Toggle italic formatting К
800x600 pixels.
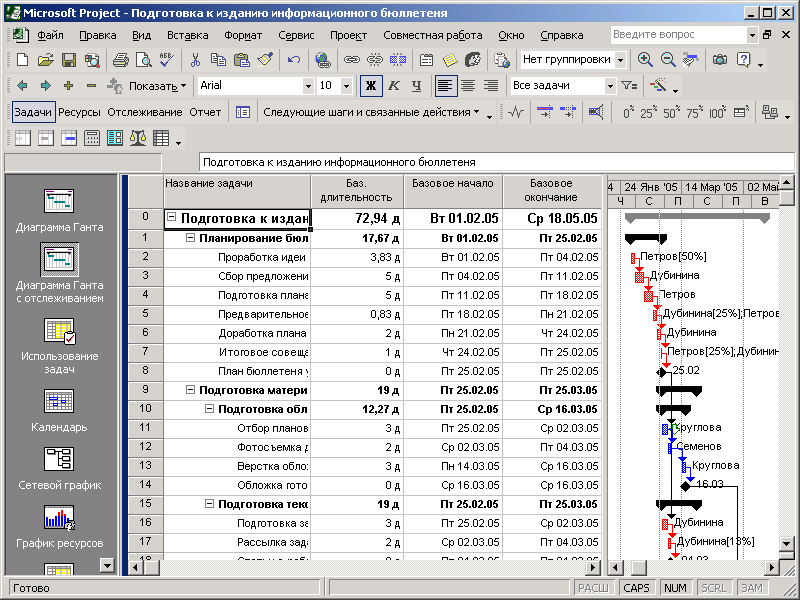click(393, 86)
